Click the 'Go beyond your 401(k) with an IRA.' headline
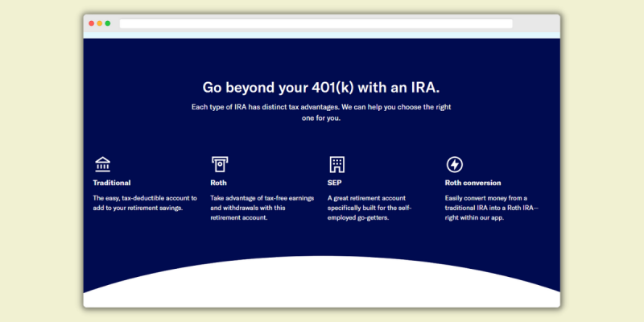 click(x=321, y=88)
